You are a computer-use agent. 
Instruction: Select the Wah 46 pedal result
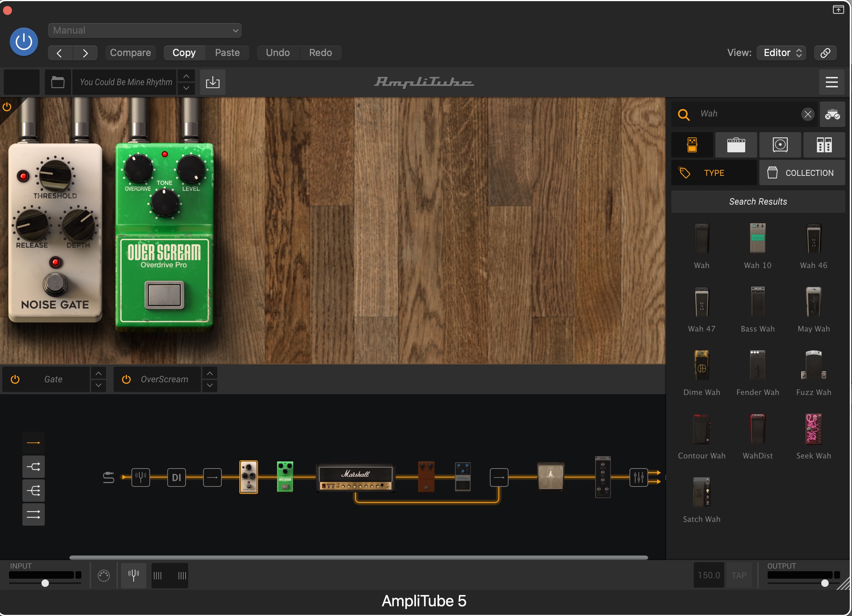[814, 246]
